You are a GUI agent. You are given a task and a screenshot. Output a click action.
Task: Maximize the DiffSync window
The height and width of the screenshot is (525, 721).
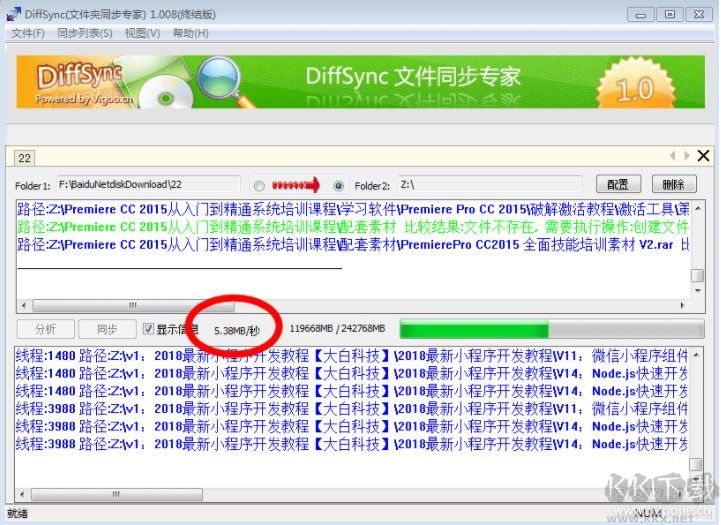pos(670,14)
